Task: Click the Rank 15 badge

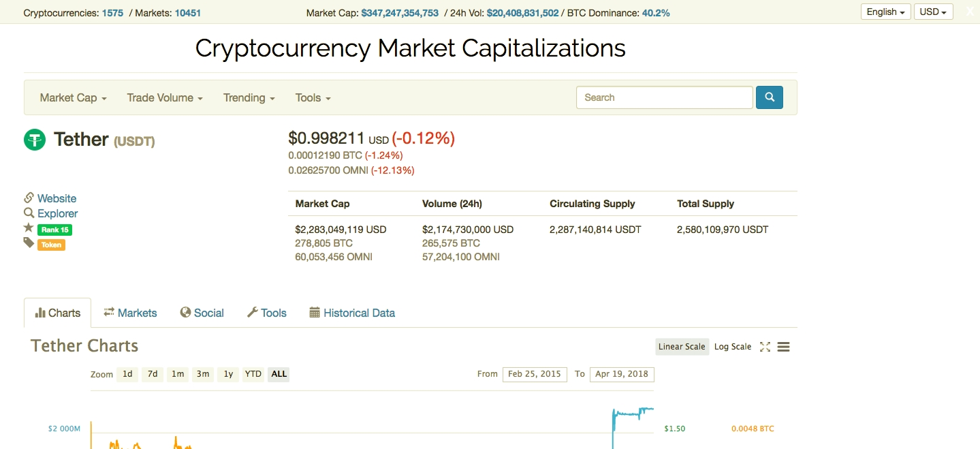Action: (x=54, y=230)
